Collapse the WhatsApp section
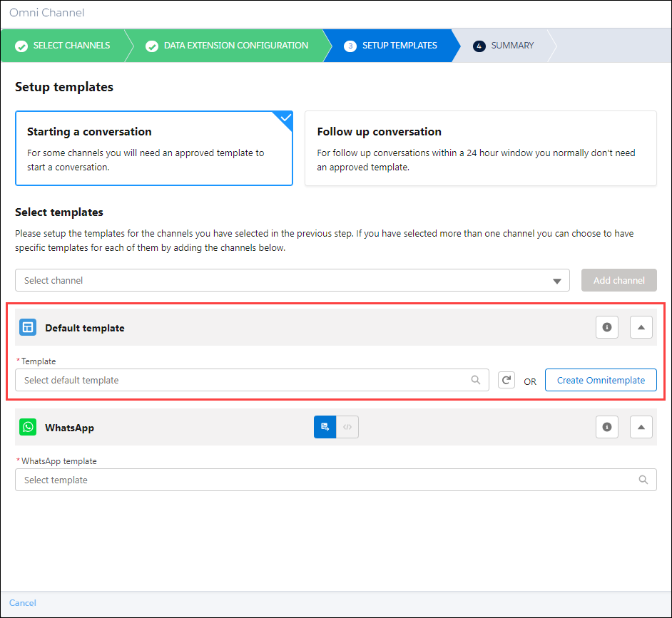This screenshot has height=618, width=672. [641, 426]
